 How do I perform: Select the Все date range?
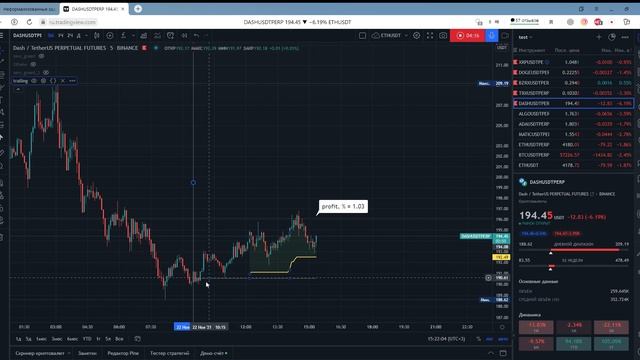click(119, 339)
